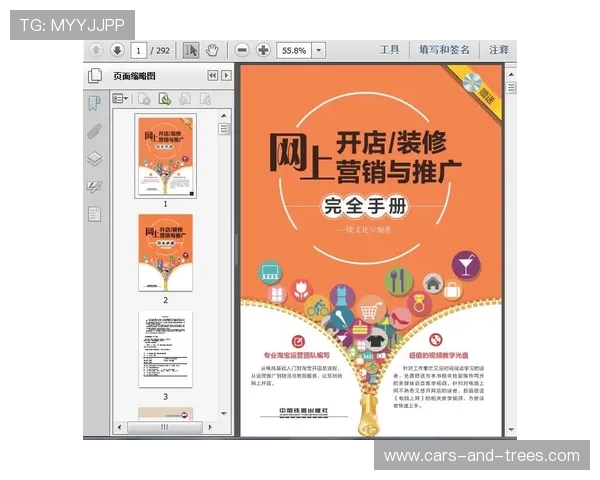Click the 专业淘宝运营团队编写 heading

click(x=297, y=355)
